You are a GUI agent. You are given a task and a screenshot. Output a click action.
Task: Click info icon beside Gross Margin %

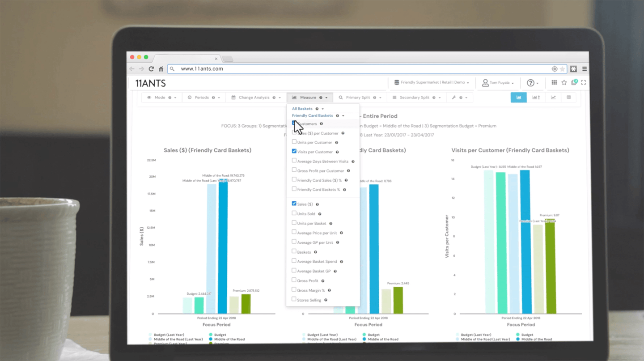(x=330, y=290)
